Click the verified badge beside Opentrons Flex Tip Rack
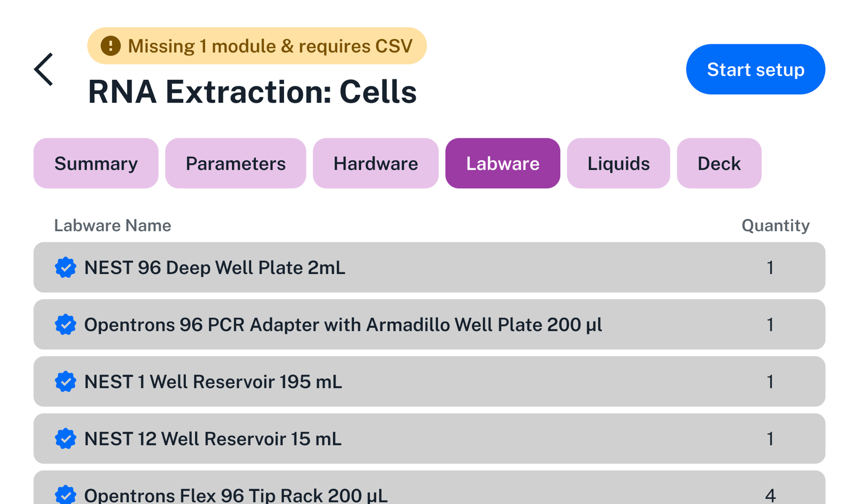Viewport: 859px width, 504px height. pos(66,494)
